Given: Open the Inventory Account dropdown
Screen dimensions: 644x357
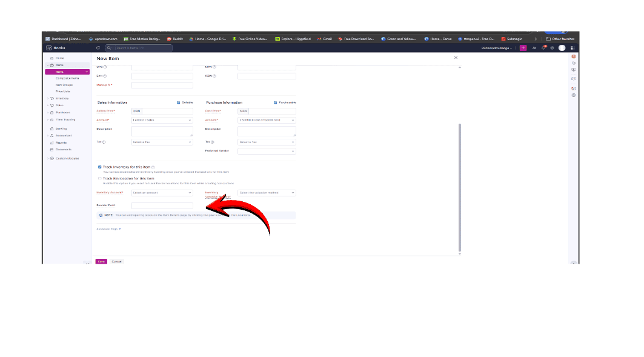Looking at the screenshot, I should 162,193.
